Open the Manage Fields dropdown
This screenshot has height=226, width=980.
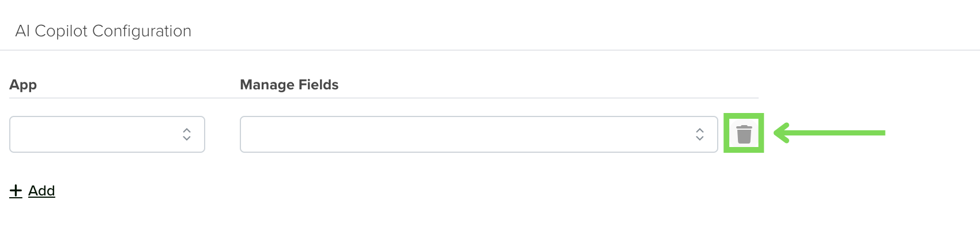[479, 134]
